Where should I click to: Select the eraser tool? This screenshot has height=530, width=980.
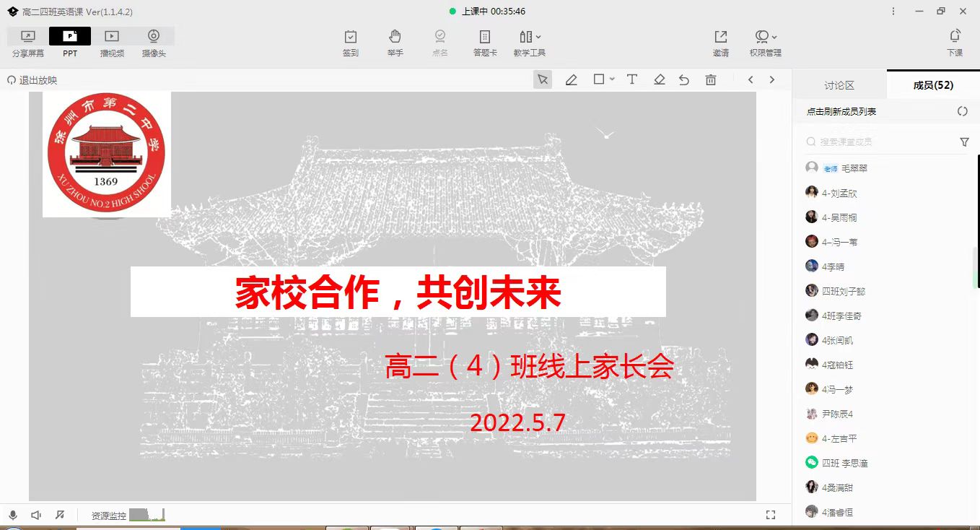coord(659,79)
